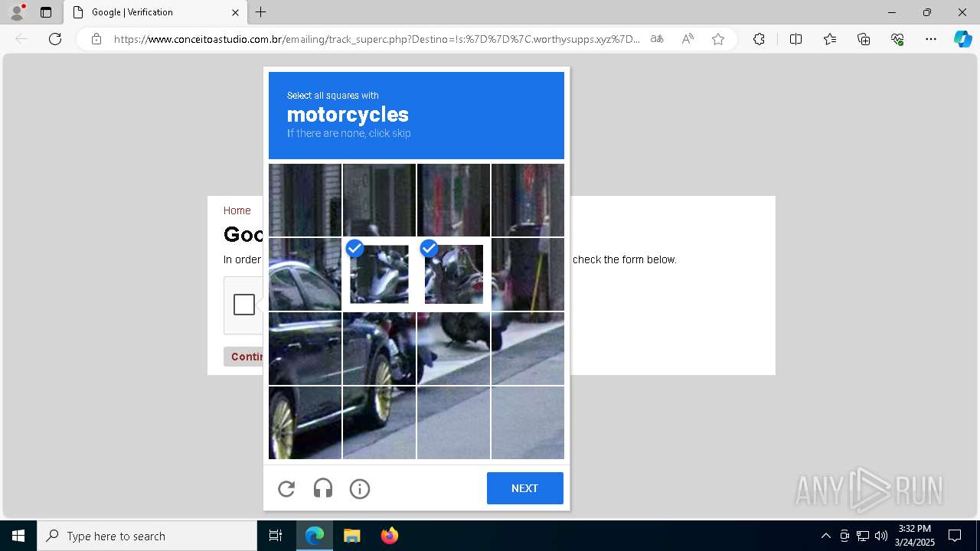980x551 pixels.
Task: Open the translate page icon
Action: (657, 39)
